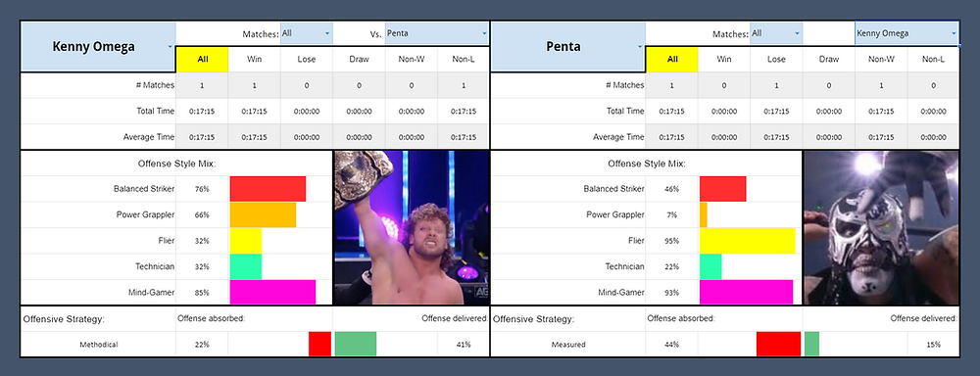Viewport: 980px width, 376px height.
Task: Click Kenny Omega's yellow Flier bar
Action: [x=246, y=241]
